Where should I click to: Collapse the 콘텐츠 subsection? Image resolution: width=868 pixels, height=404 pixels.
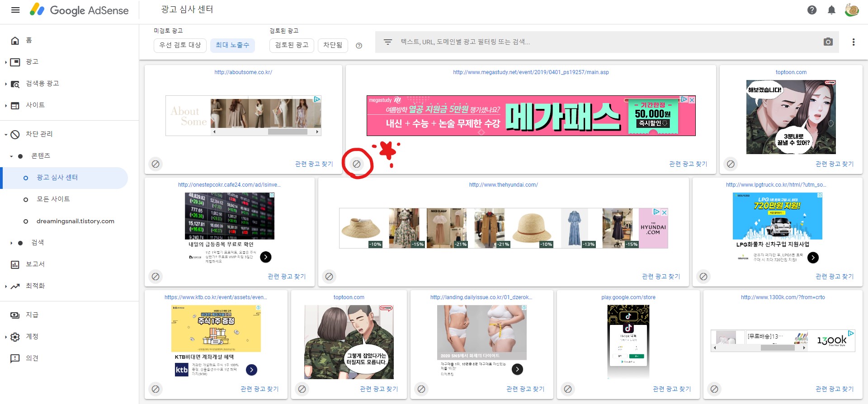[x=11, y=156]
